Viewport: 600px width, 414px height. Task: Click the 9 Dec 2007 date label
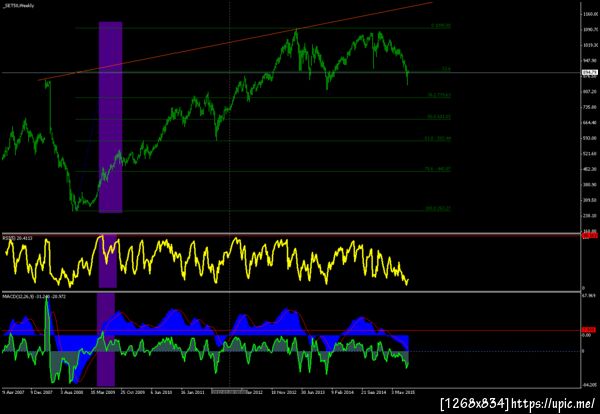pyautogui.click(x=42, y=392)
